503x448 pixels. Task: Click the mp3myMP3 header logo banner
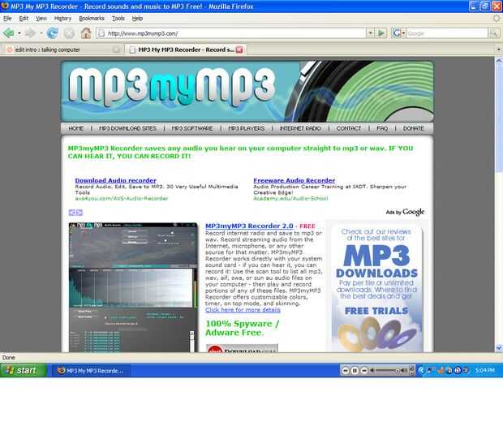tap(247, 92)
